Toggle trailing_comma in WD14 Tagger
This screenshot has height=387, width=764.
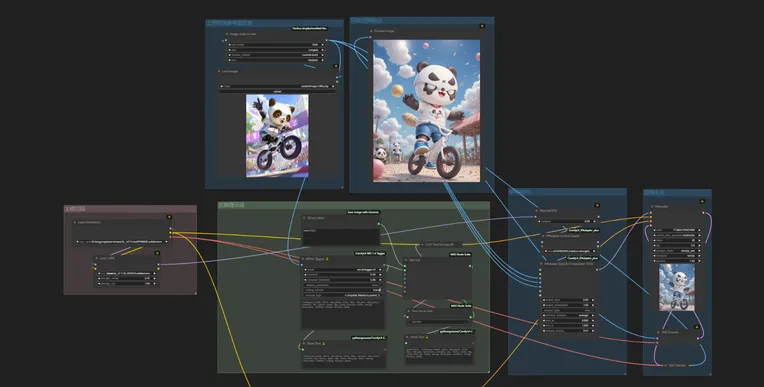tap(343, 290)
